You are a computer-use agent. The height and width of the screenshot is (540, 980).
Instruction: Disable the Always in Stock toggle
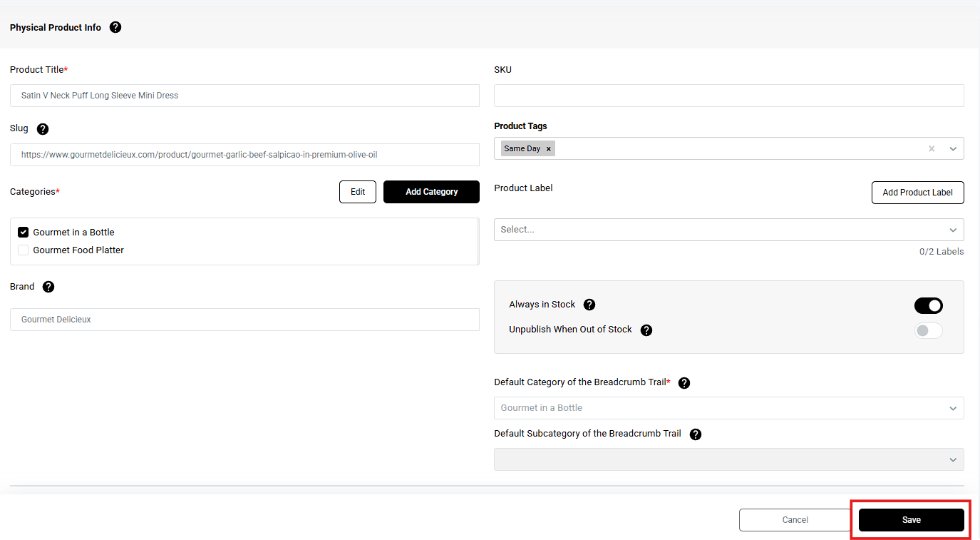tap(928, 306)
